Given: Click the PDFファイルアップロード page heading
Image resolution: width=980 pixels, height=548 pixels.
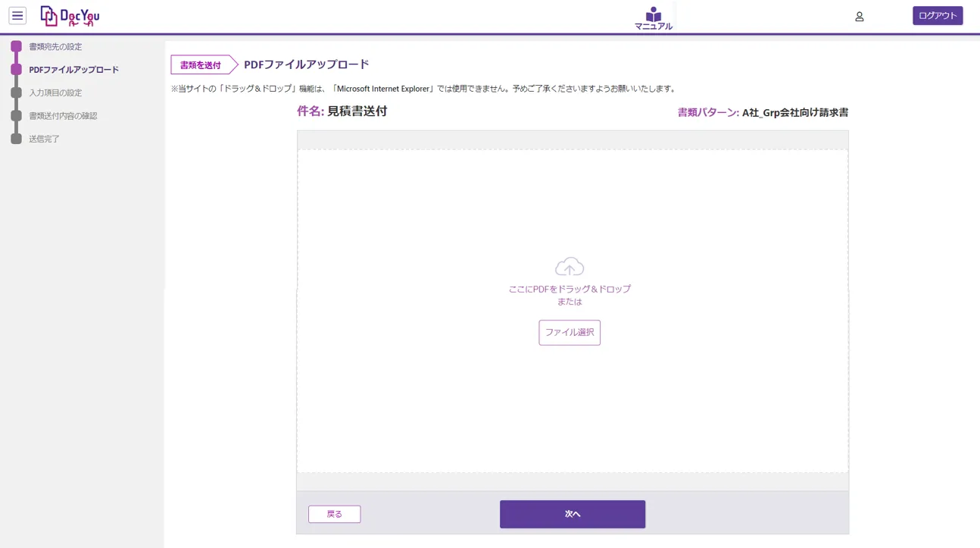Looking at the screenshot, I should (x=307, y=64).
